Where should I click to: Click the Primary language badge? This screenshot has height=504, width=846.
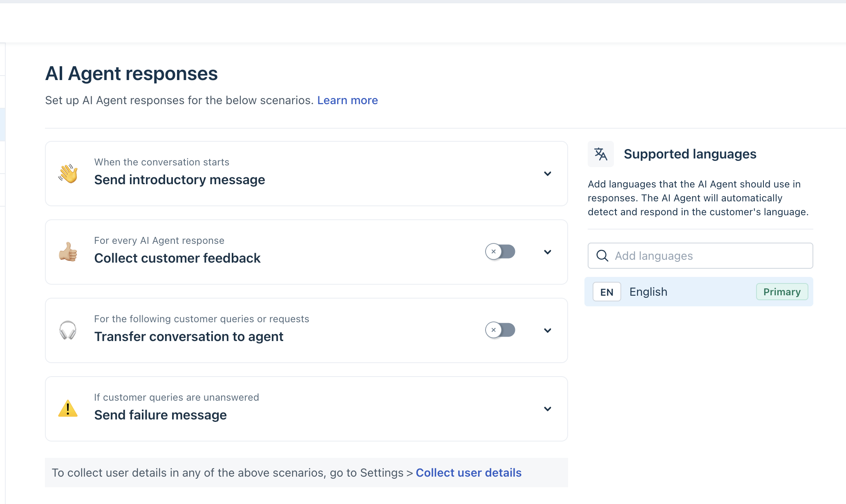[x=781, y=292]
